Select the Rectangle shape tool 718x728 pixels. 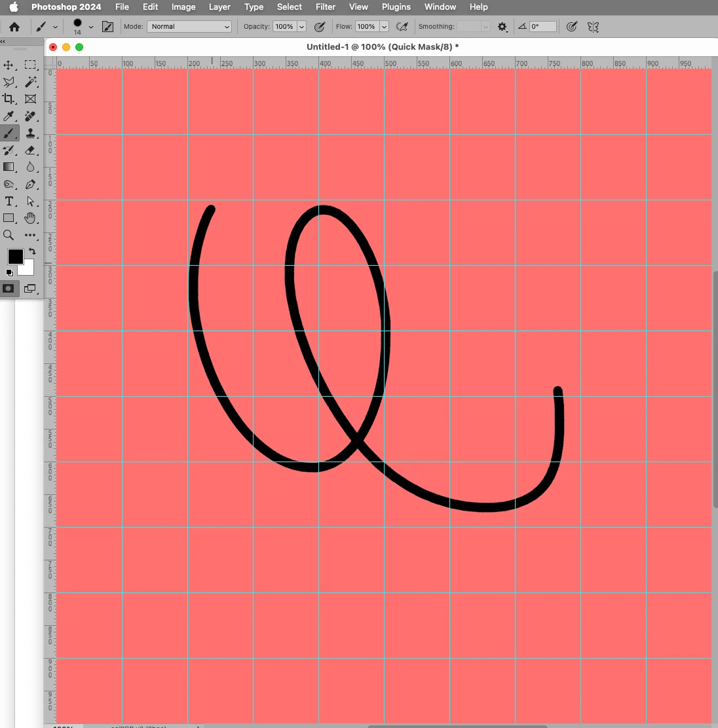(9, 218)
